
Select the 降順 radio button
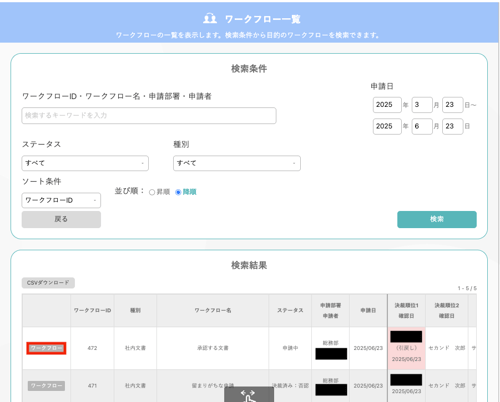pyautogui.click(x=178, y=192)
